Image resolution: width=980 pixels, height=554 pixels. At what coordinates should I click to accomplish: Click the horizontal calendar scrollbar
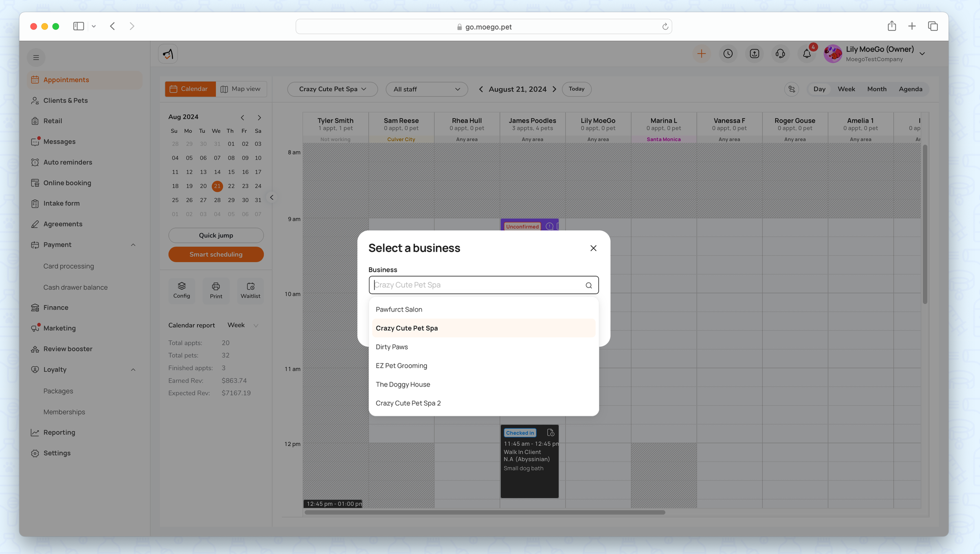[x=485, y=512]
